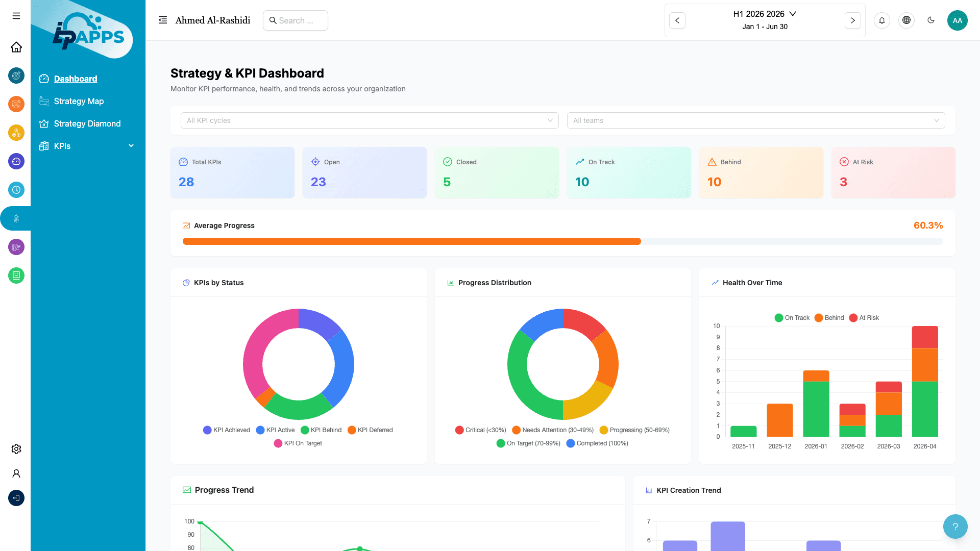The image size is (980, 551).
Task: Open the language globe icon
Action: (x=906, y=20)
